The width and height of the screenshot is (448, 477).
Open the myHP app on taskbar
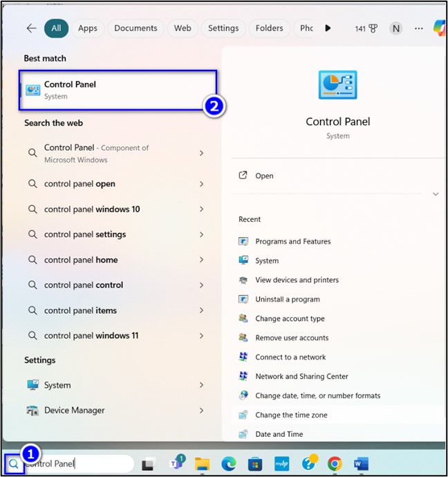coord(281,464)
